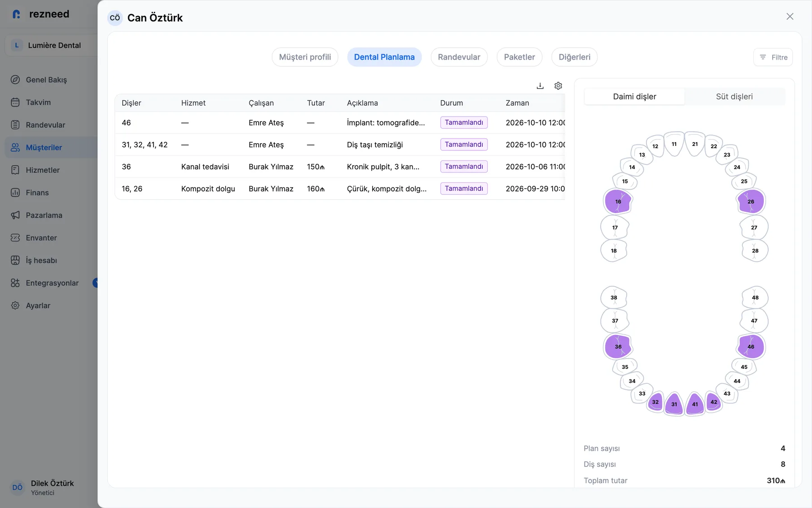Open Diğerleri tab
The image size is (812, 508).
(x=574, y=57)
